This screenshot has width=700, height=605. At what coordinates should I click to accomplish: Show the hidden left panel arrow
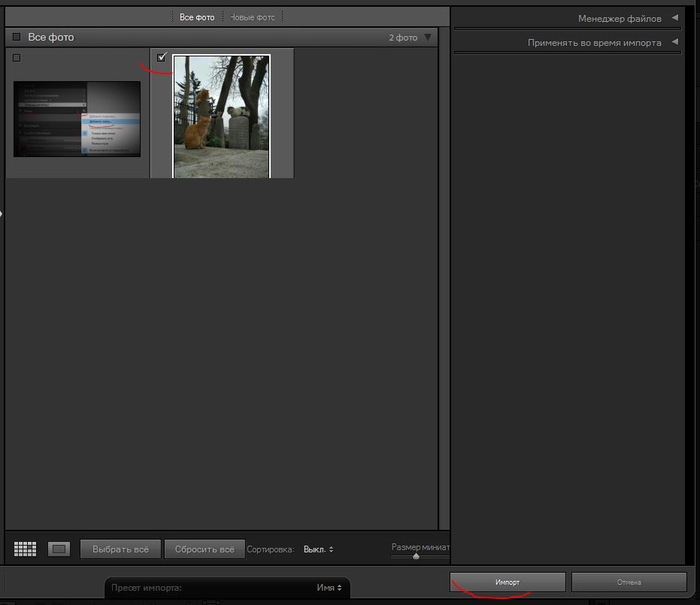pos(2,214)
